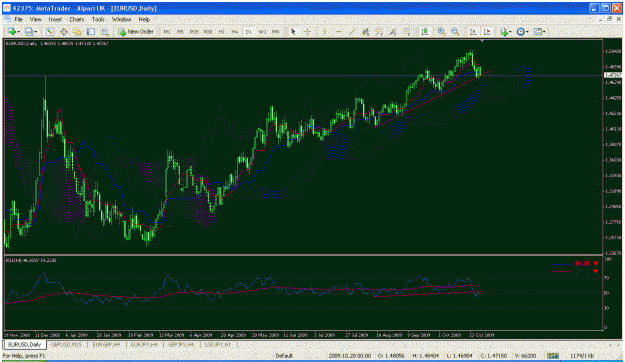
Task: Draw a trendline with the trendline tool
Action: (x=352, y=31)
